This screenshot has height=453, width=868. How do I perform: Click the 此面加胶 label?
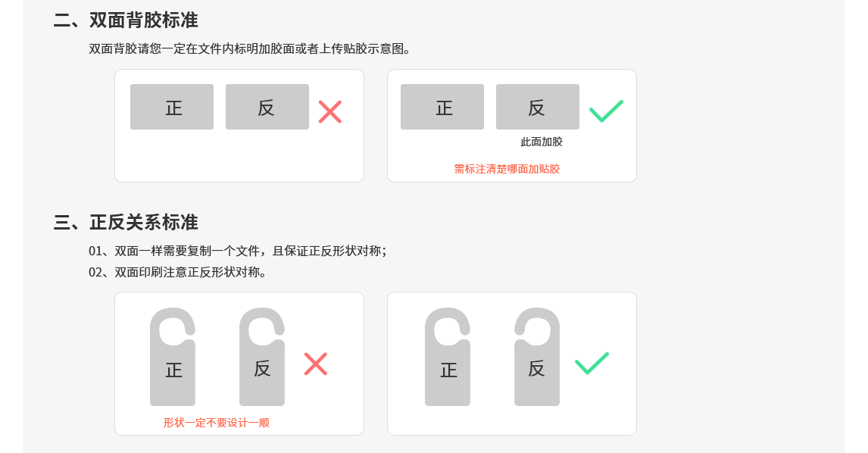click(542, 142)
